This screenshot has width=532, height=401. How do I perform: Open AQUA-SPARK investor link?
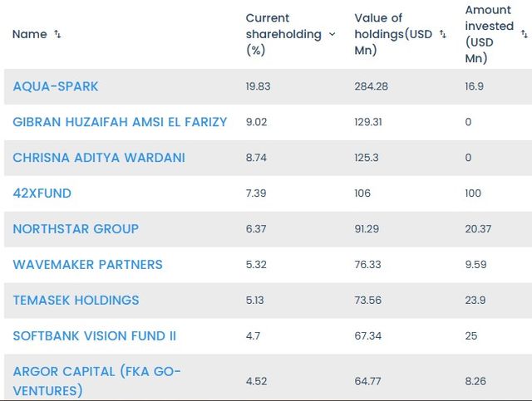pos(56,86)
